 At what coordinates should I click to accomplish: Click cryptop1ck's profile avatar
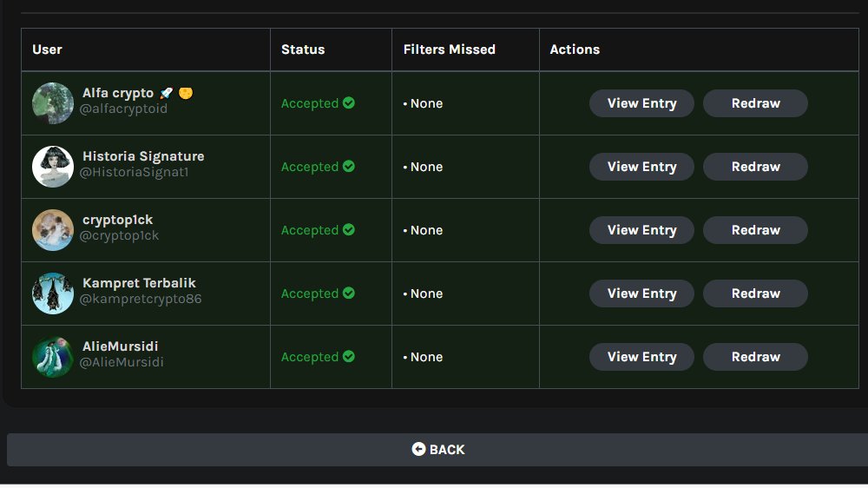(x=53, y=230)
